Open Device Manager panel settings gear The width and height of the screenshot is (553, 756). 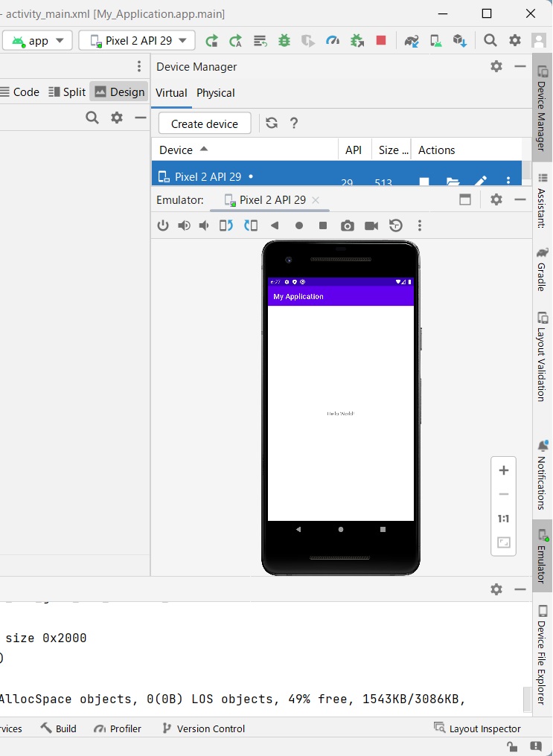496,66
